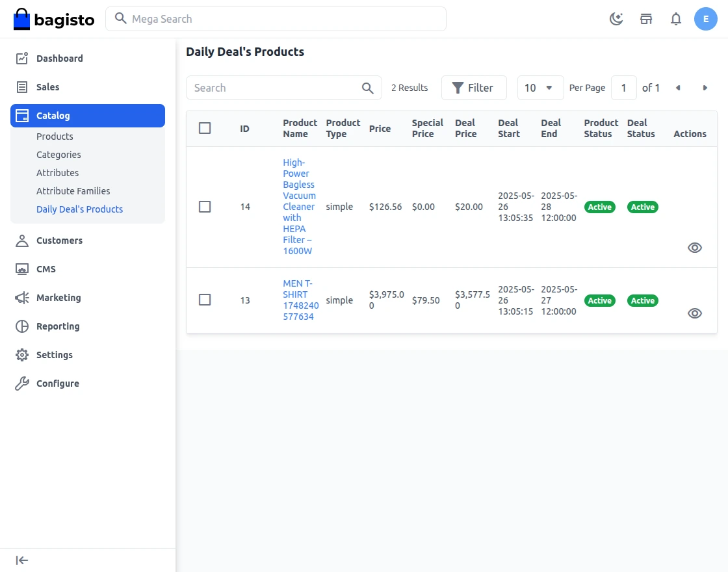Expand the Filter options

474,87
